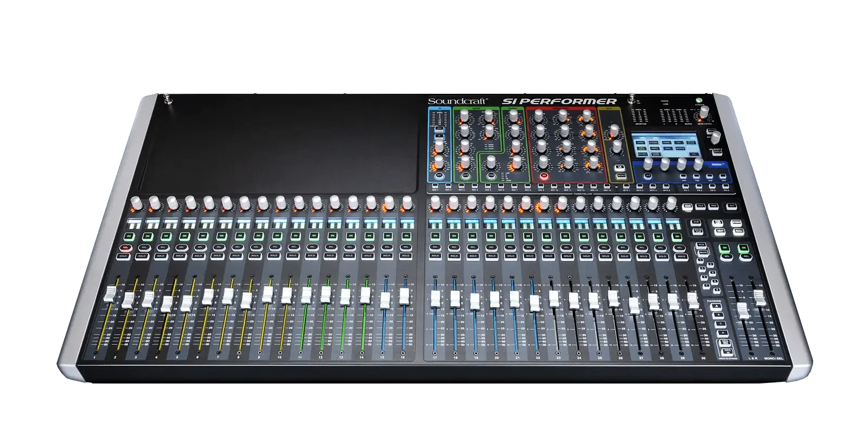Grab the MONO/SEL master fader
The height and width of the screenshot is (434, 868).
pyautogui.click(x=759, y=298)
